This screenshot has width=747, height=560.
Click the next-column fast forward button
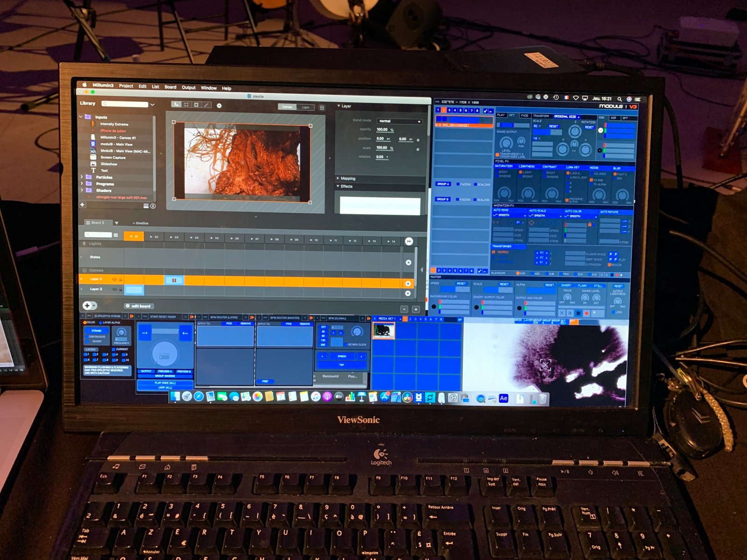pos(409,241)
